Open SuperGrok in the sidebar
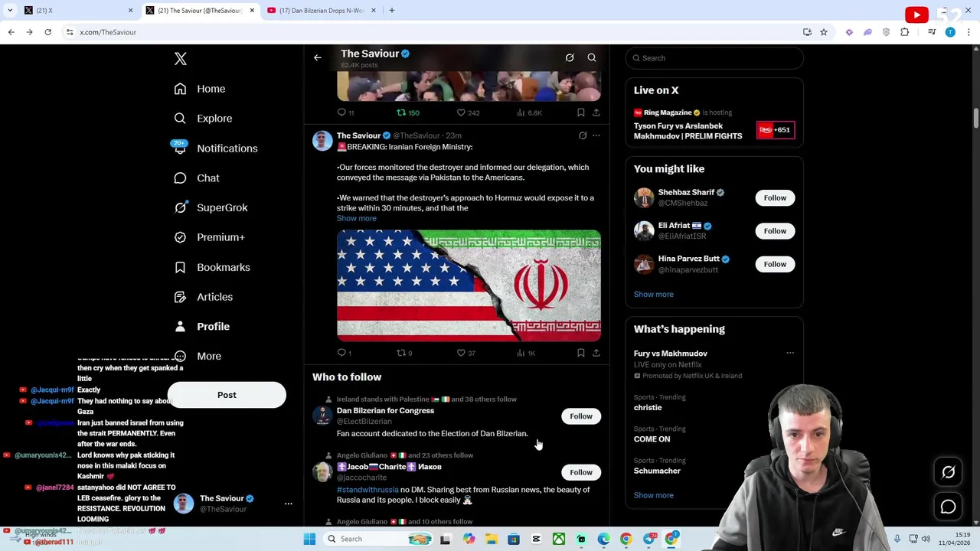 [x=211, y=207]
